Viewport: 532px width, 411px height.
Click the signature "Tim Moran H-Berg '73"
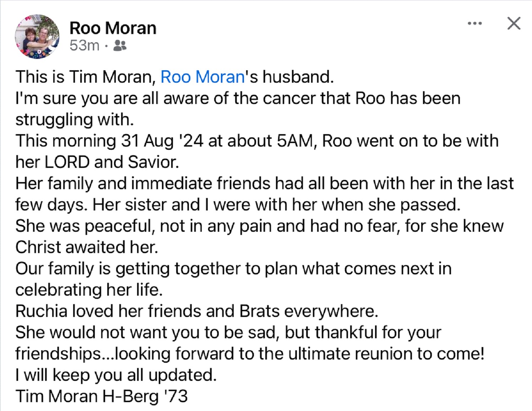[x=102, y=396]
